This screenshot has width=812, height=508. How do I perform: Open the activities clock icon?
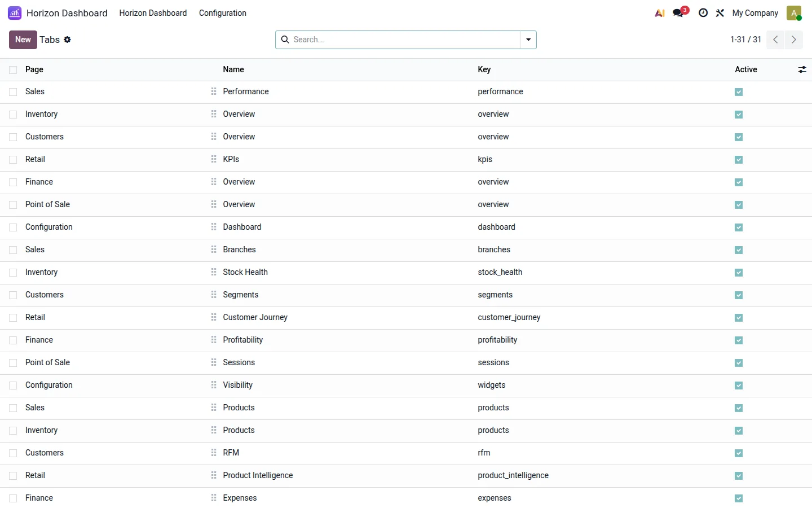point(703,13)
